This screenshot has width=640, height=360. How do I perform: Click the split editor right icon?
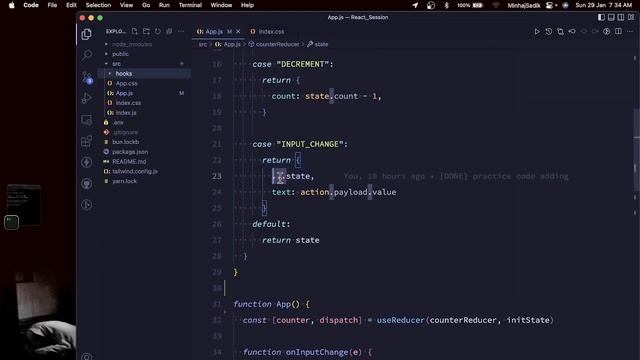click(618, 31)
